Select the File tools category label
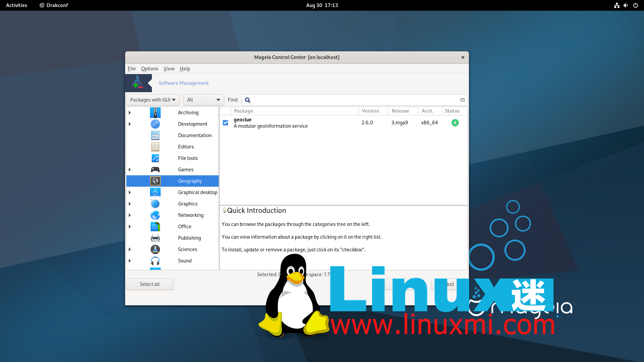This screenshot has width=644, height=362. click(188, 158)
